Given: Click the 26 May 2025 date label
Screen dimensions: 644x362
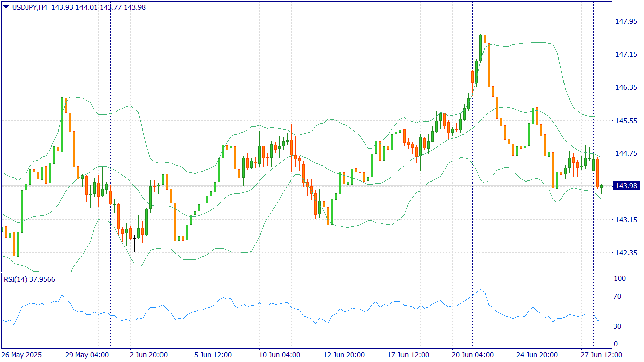Looking at the screenshot, I should pyautogui.click(x=22, y=355).
